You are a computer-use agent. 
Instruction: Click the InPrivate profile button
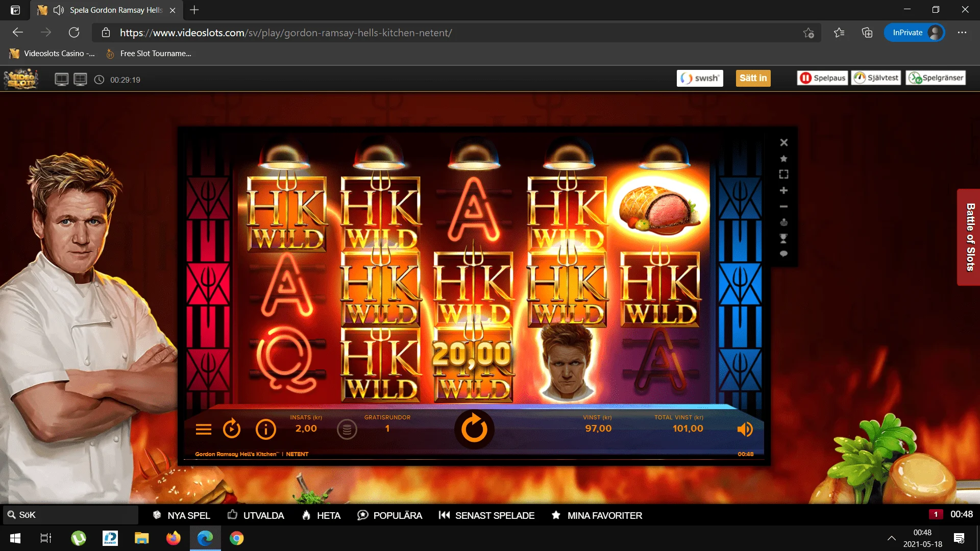click(914, 33)
